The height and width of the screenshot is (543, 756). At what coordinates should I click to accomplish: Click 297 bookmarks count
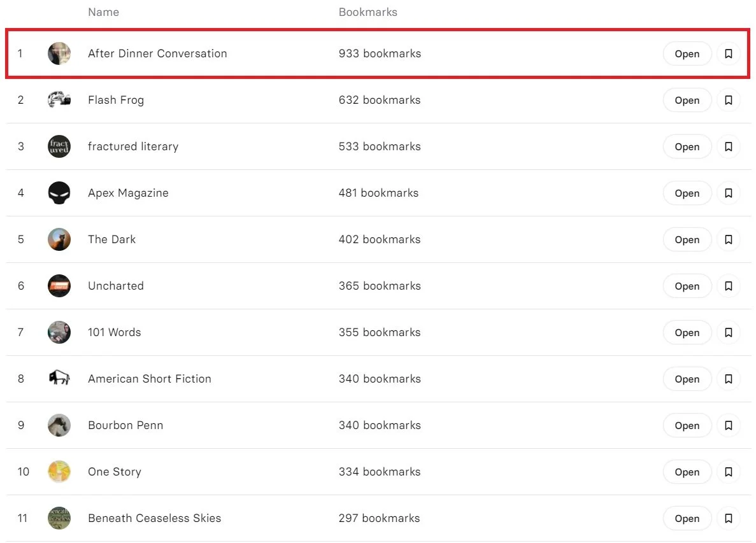tap(379, 518)
